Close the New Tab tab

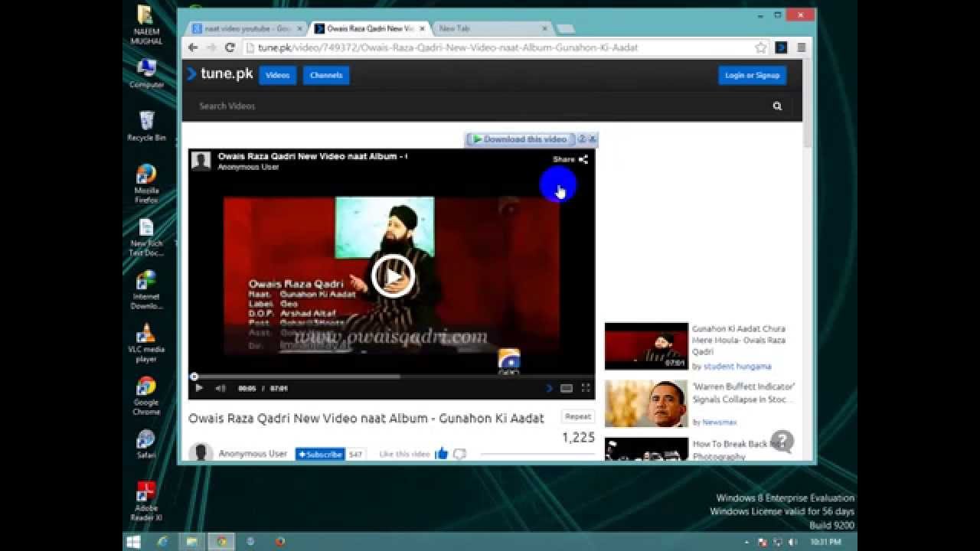[544, 28]
